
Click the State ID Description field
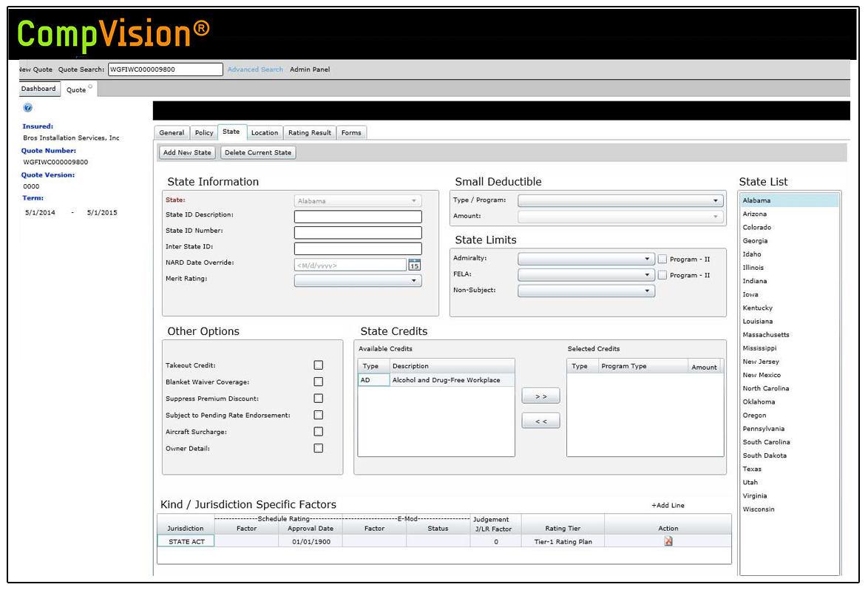pos(358,217)
